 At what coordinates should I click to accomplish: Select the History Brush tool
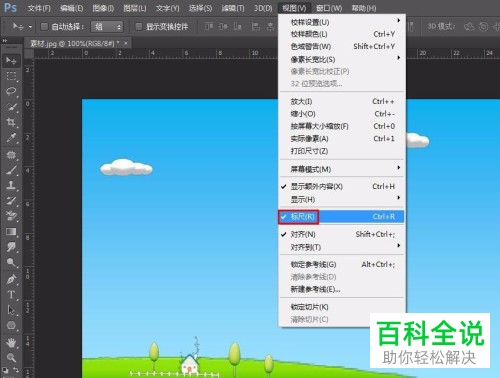[x=11, y=201]
